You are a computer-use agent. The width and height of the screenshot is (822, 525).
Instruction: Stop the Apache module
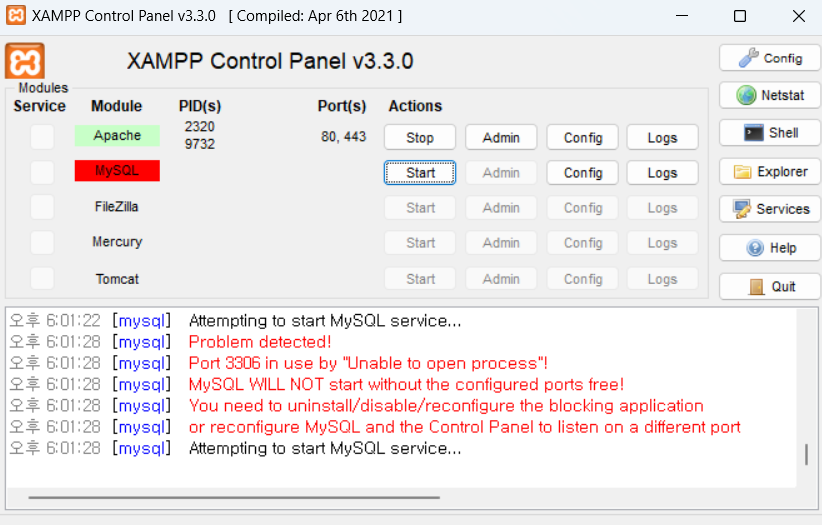420,137
